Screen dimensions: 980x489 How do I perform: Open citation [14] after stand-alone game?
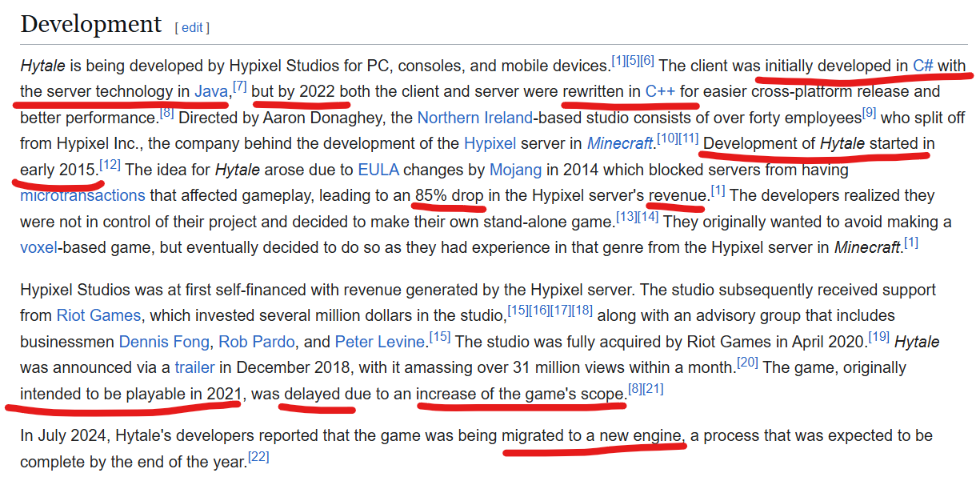[648, 216]
